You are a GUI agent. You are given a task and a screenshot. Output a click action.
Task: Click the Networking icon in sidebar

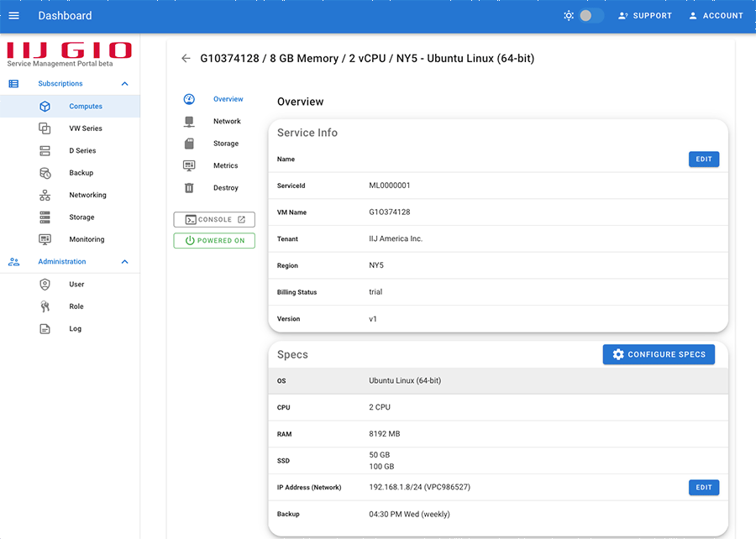(45, 195)
